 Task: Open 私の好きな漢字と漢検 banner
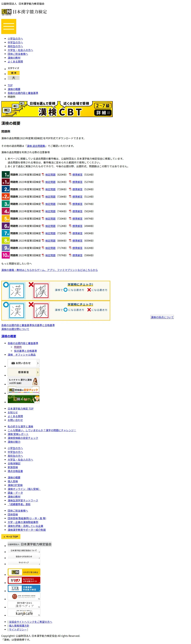click(x=23, y=381)
